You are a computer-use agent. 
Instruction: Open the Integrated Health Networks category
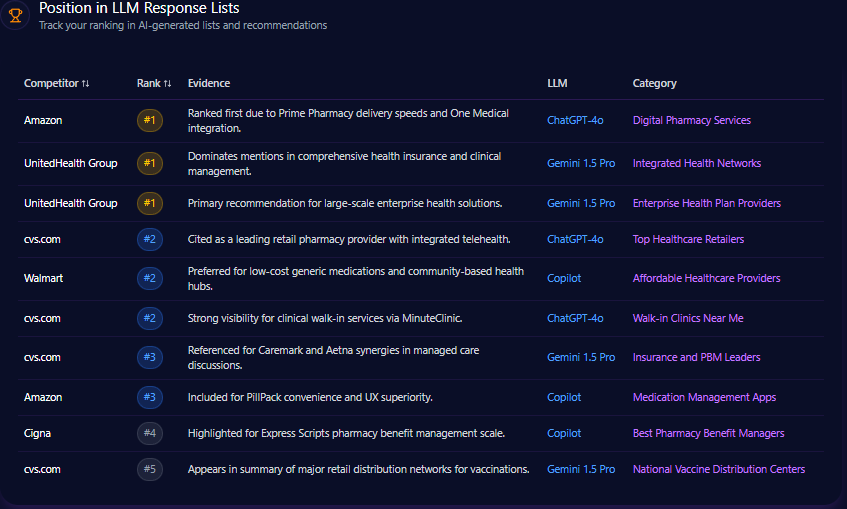click(696, 163)
